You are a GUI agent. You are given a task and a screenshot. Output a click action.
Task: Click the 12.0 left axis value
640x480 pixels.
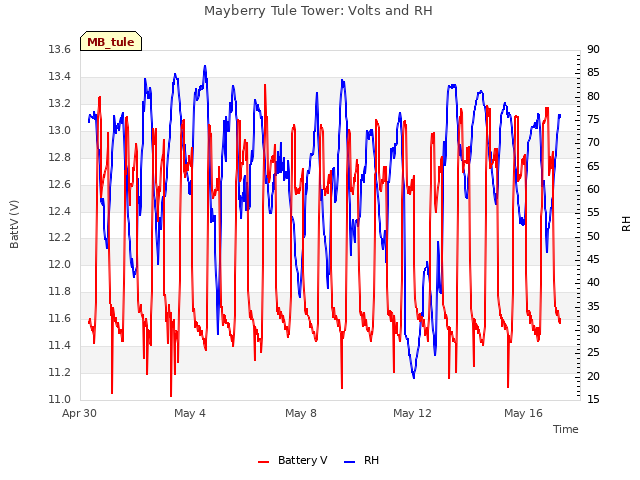point(60,264)
